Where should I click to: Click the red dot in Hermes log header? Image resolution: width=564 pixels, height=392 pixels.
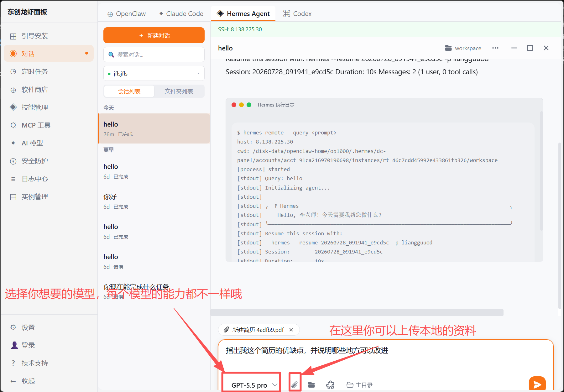(234, 105)
